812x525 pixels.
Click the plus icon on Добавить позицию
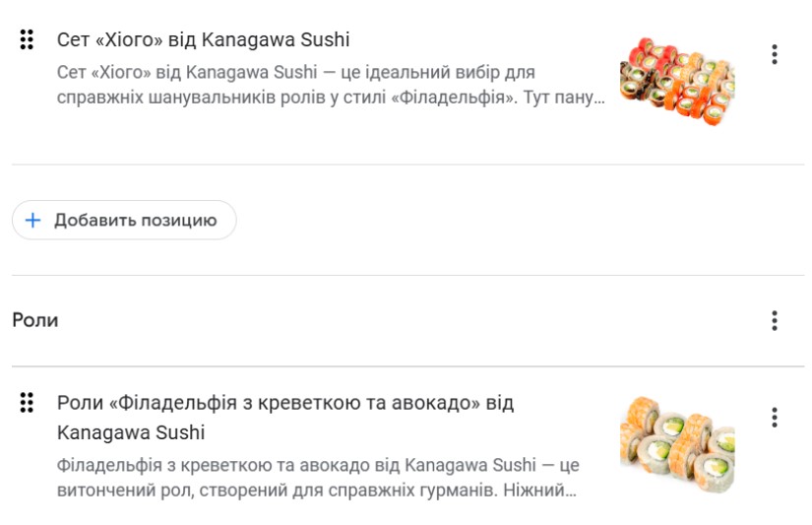coord(33,221)
